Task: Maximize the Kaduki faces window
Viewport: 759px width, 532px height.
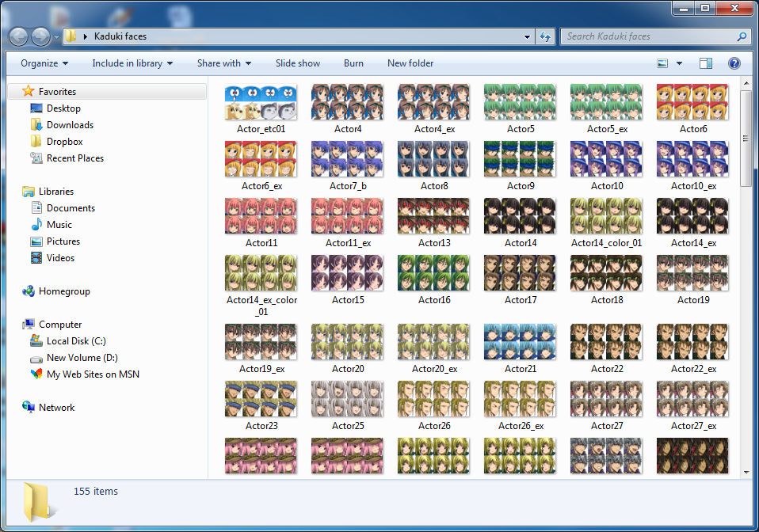Action: (705, 8)
